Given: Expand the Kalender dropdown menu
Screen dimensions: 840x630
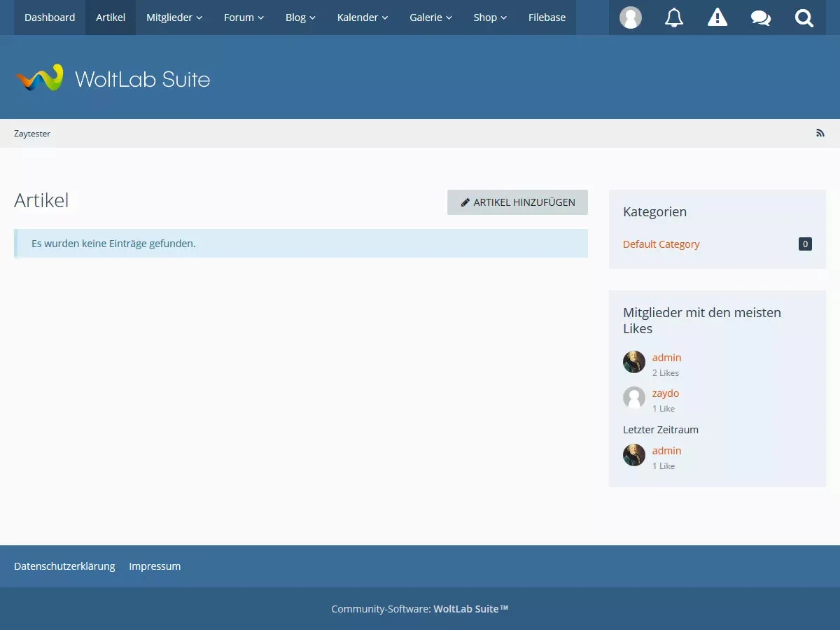Looking at the screenshot, I should pos(362,17).
